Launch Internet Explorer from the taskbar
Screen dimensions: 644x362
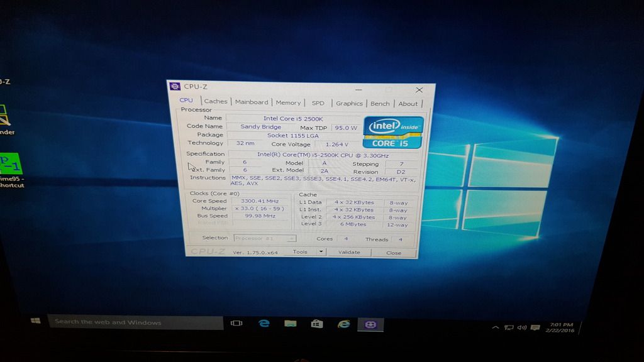(344, 324)
